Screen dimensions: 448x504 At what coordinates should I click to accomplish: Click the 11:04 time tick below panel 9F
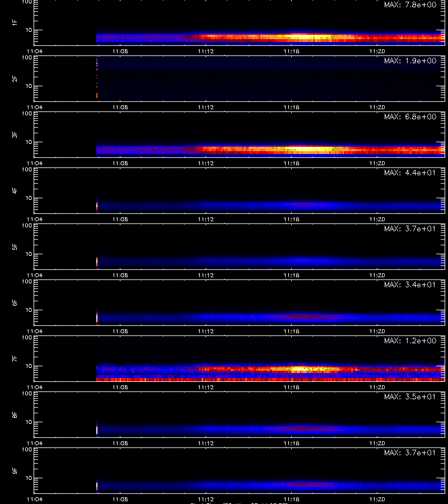(x=34, y=499)
